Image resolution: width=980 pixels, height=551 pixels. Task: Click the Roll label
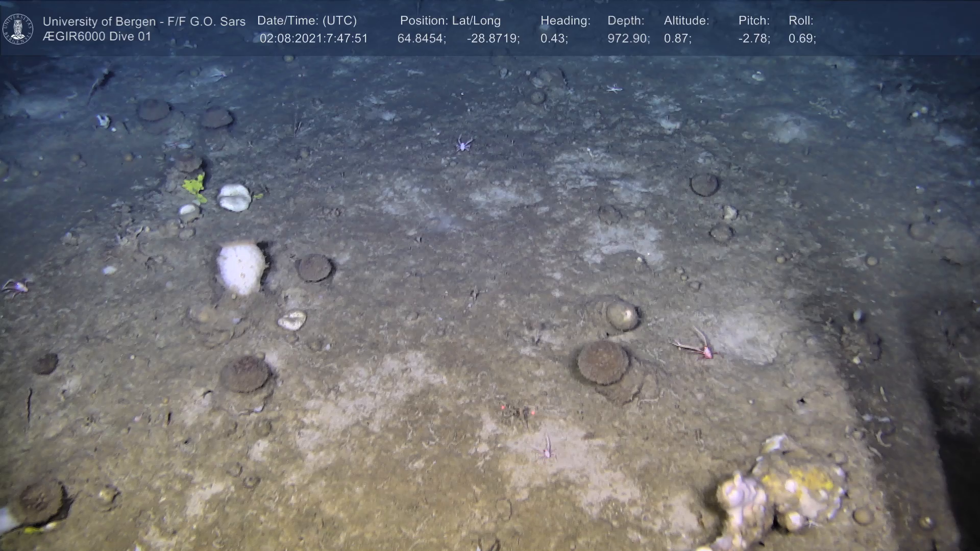pyautogui.click(x=800, y=21)
